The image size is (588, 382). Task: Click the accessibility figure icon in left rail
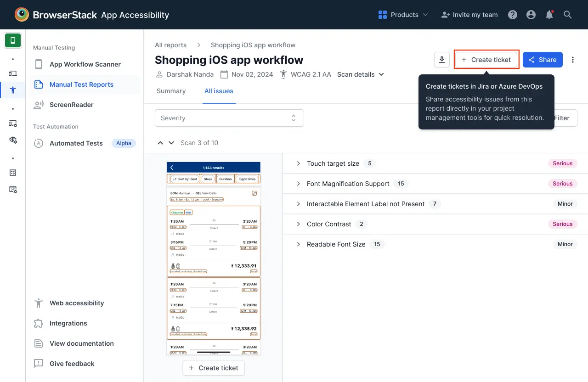tap(13, 90)
